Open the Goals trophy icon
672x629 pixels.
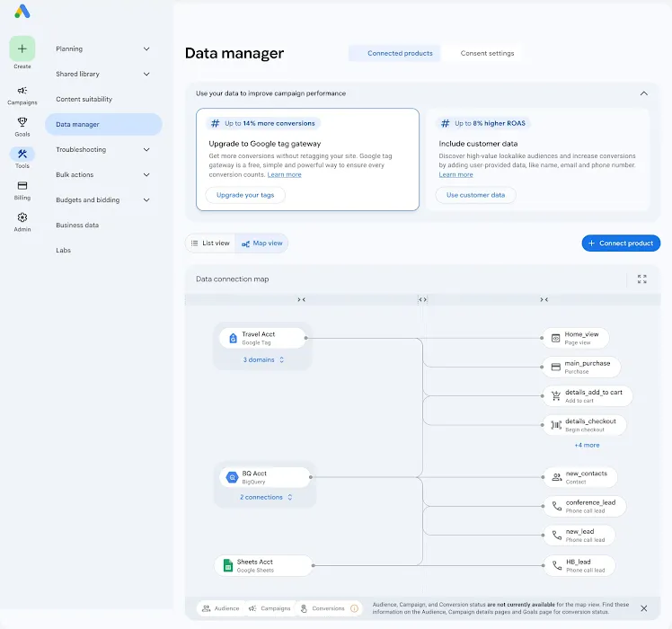pyautogui.click(x=22, y=122)
